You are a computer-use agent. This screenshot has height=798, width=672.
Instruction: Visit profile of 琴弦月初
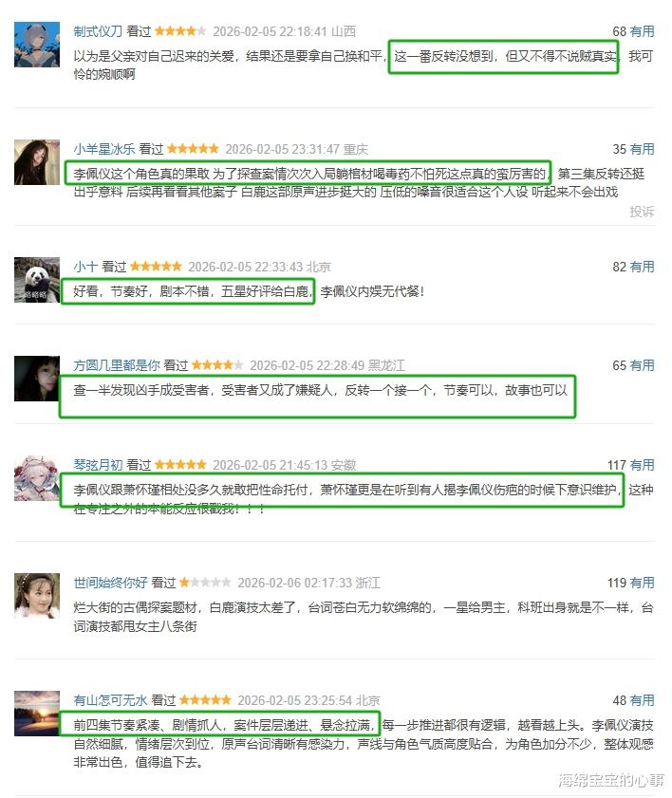(98, 465)
